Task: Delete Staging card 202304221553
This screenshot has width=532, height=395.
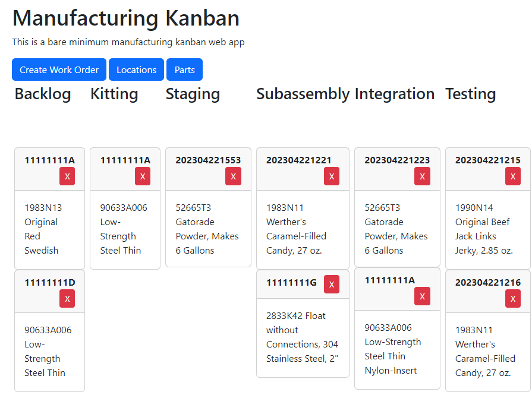Action: pyautogui.click(x=233, y=176)
